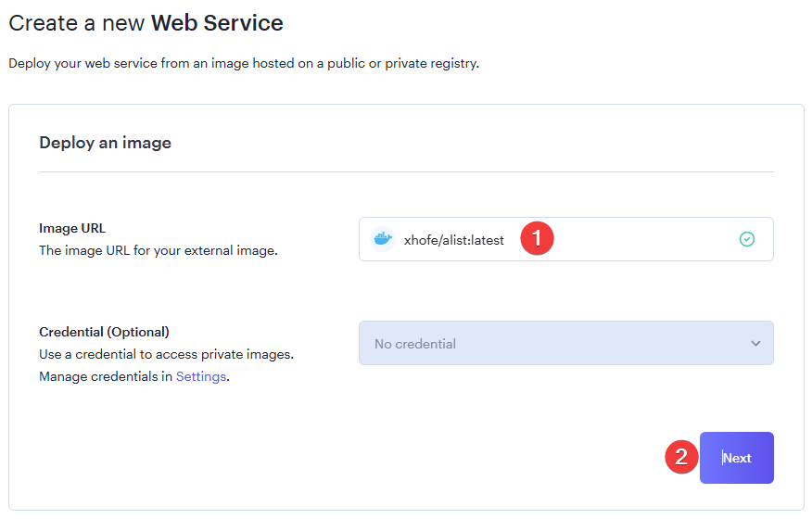Click the red number 1 annotation badge
This screenshot has width=812, height=519.
coord(537,239)
